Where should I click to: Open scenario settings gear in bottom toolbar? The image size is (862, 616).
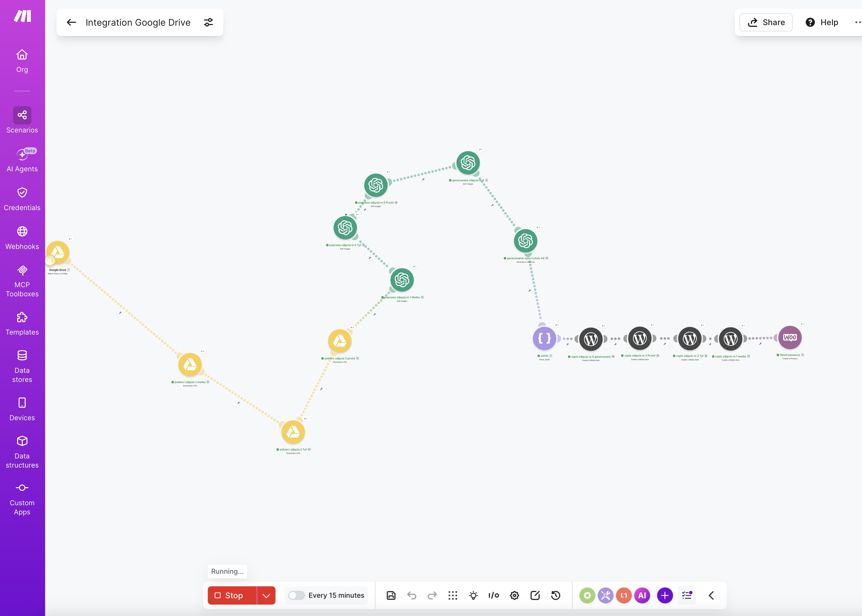click(514, 595)
